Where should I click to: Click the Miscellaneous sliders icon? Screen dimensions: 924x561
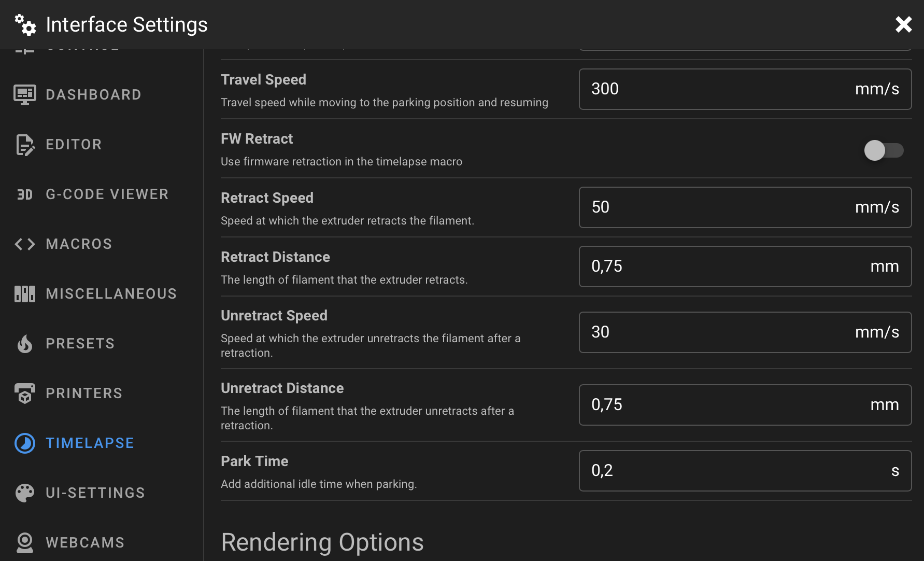point(24,293)
